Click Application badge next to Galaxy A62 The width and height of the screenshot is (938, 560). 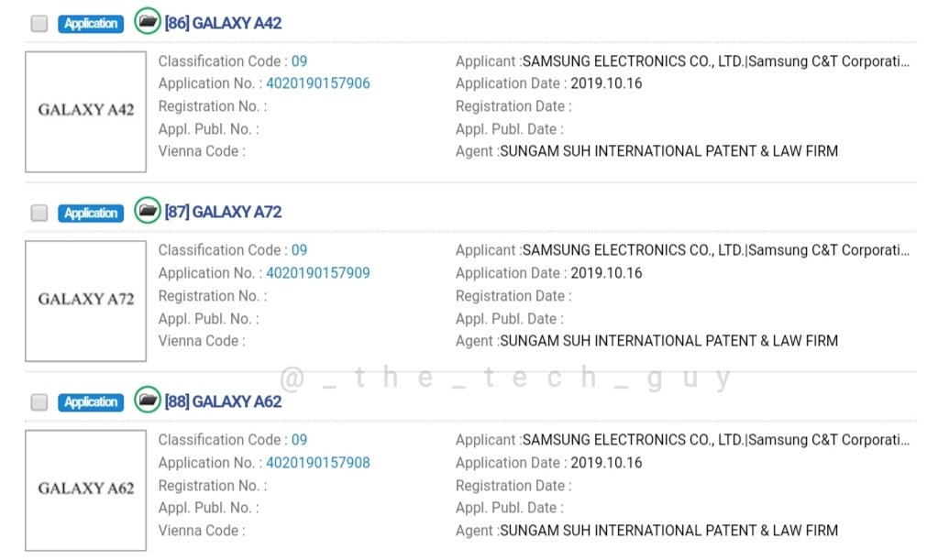pos(91,402)
